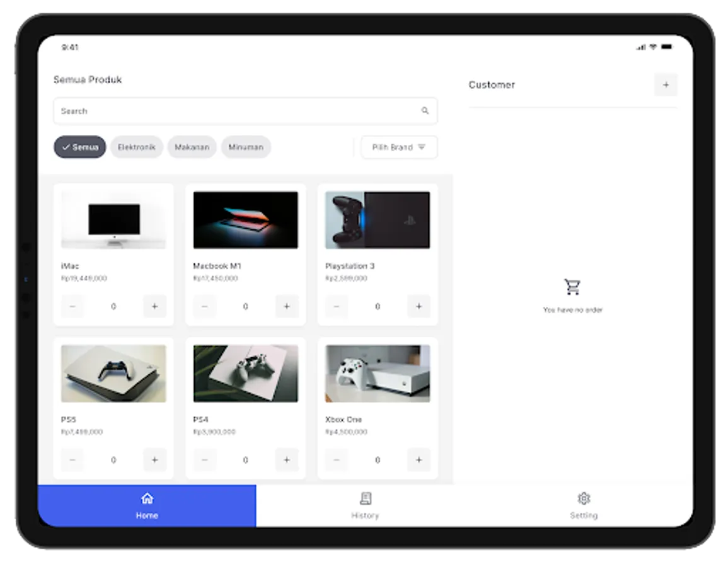Click the iMac quantity value 0
The height and width of the screenshot is (567, 728).
[113, 306]
